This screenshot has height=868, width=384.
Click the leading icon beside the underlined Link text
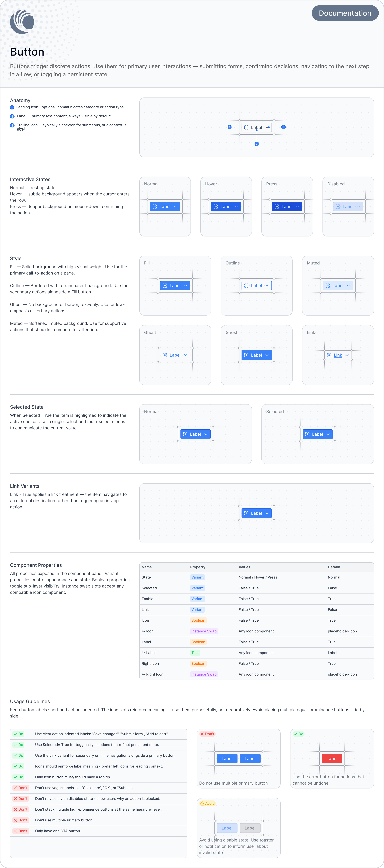(329, 355)
